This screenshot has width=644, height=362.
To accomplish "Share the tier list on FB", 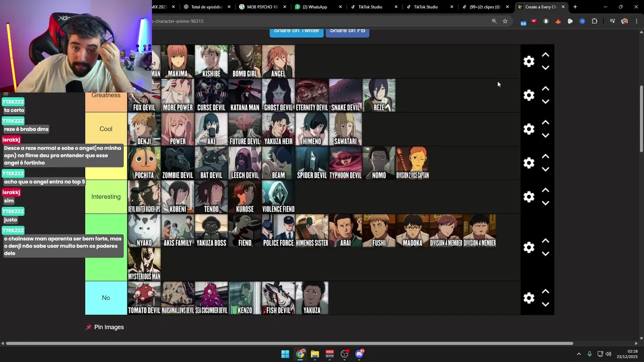I will pyautogui.click(x=347, y=31).
